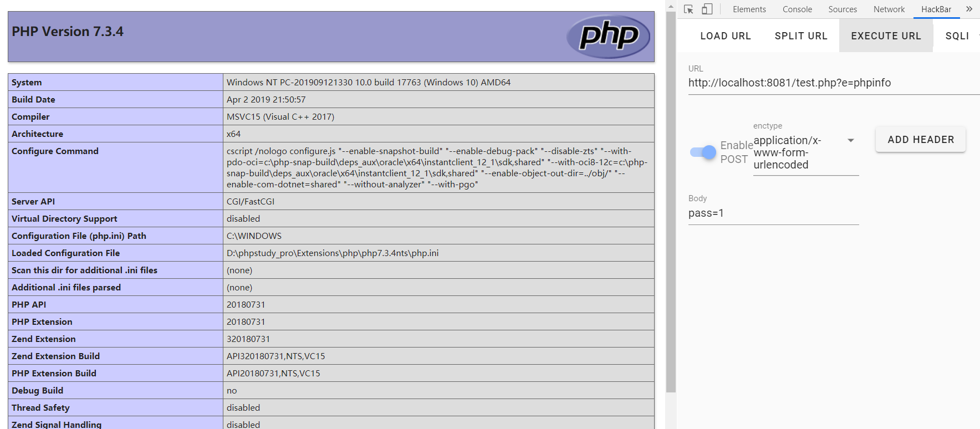
Task: Click the EXECUTE URL button
Action: (x=886, y=36)
